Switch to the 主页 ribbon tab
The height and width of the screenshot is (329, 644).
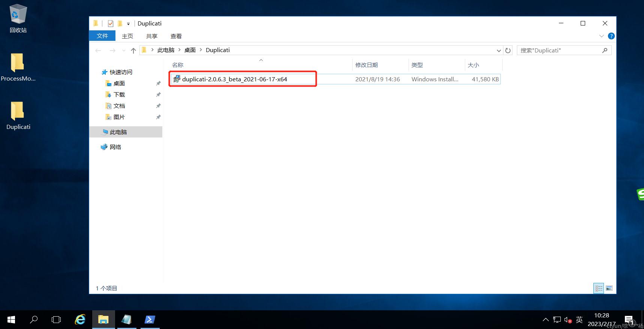[127, 36]
